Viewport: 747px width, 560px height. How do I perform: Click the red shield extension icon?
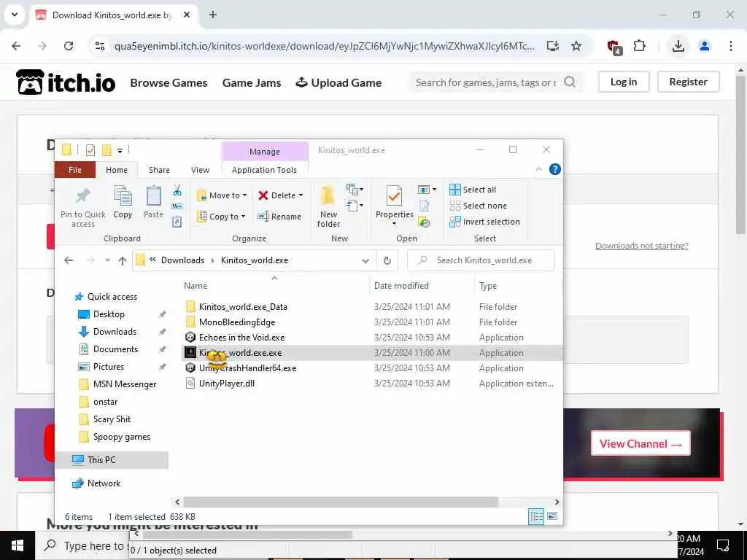[614, 47]
